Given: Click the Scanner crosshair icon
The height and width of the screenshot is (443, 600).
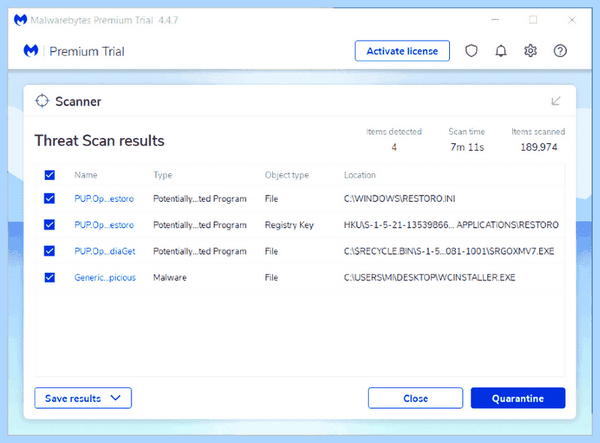Looking at the screenshot, I should (42, 101).
